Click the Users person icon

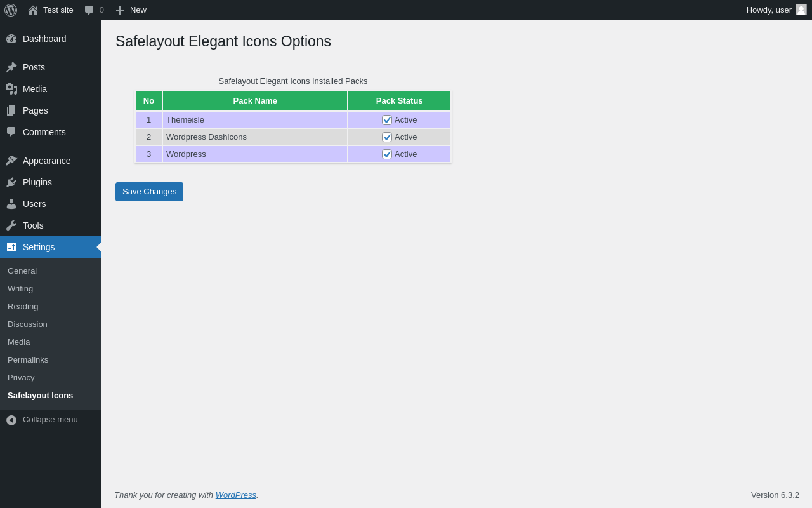[11, 204]
